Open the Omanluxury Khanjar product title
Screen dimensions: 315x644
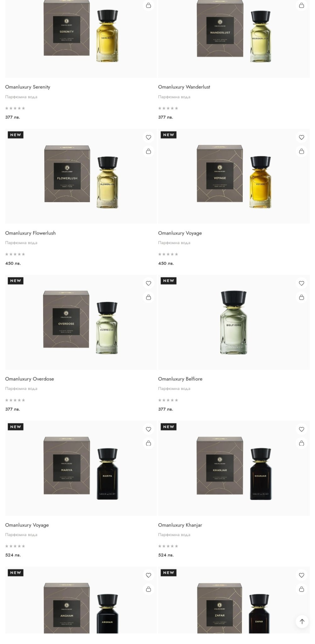coord(180,525)
